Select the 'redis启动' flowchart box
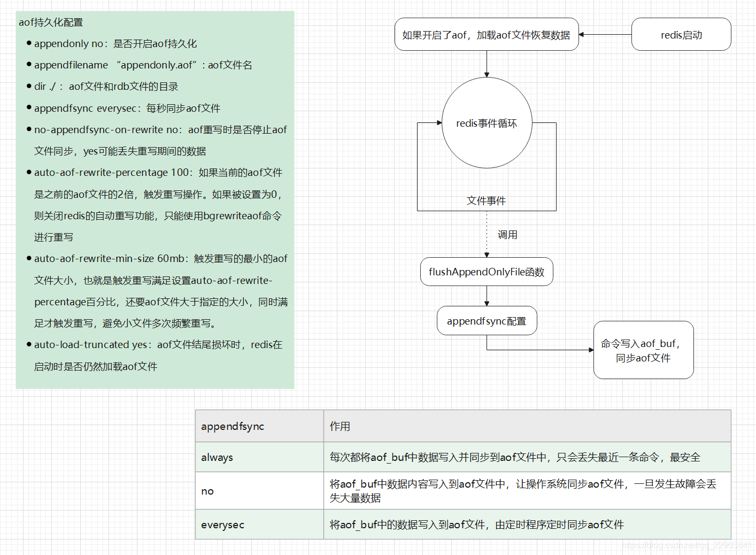Image resolution: width=756 pixels, height=555 pixels. [x=681, y=35]
